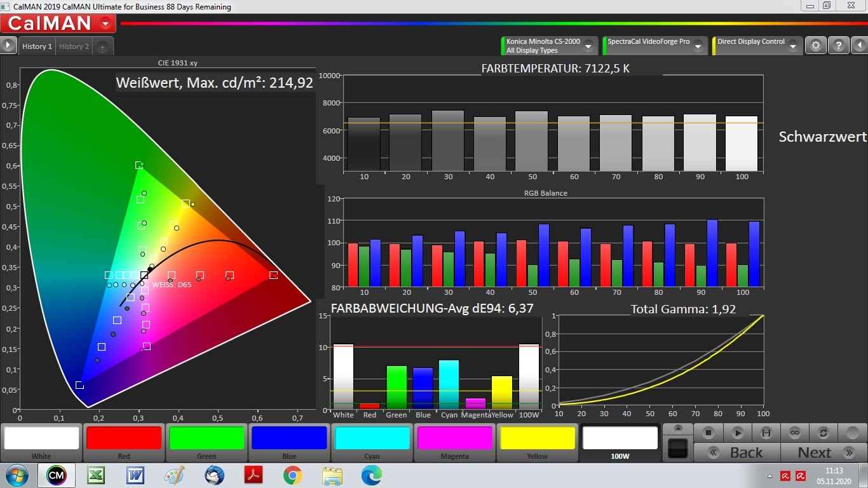Add a new history tab with plus
This screenshot has height=488, width=868.
103,47
